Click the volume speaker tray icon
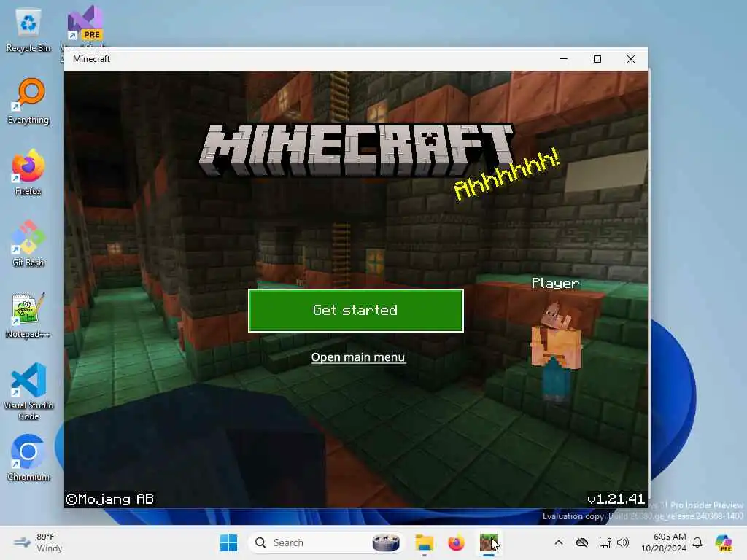The height and width of the screenshot is (560, 747). [623, 542]
